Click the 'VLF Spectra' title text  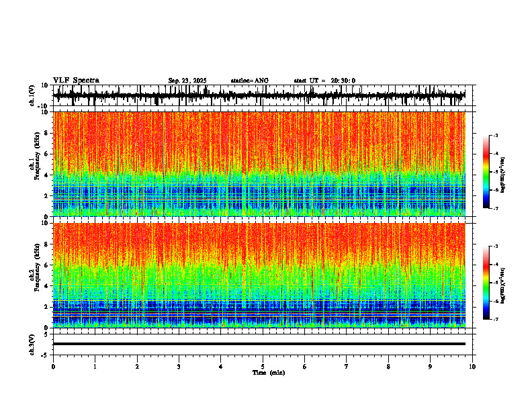pos(76,81)
